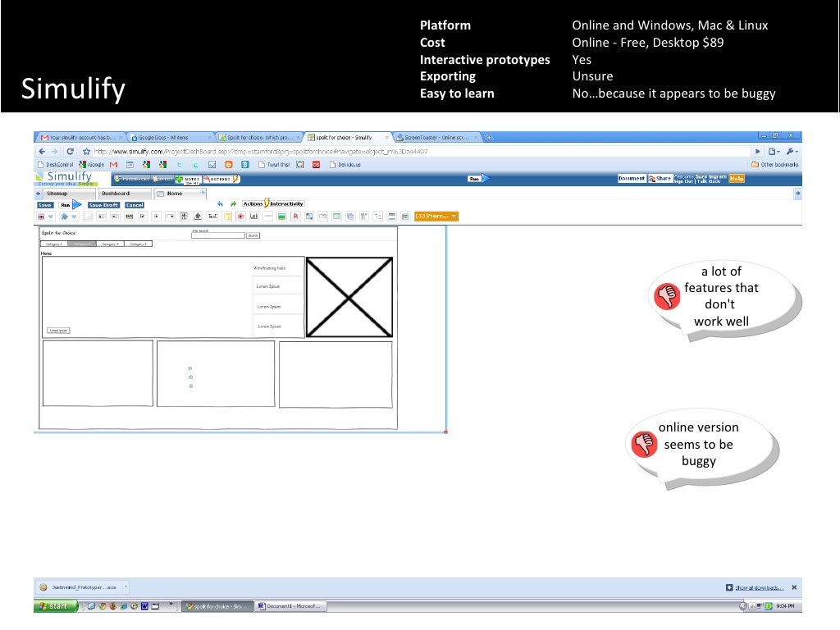The image size is (840, 630).
Task: Click the browser address bar
Action: click(x=421, y=152)
